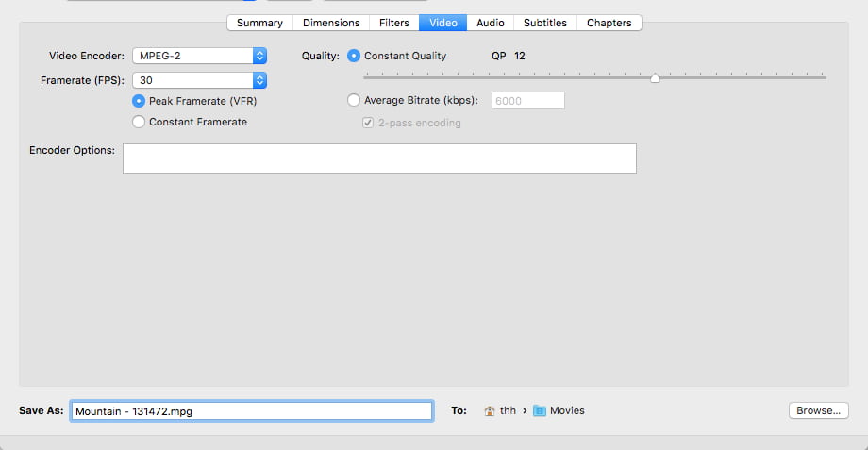The width and height of the screenshot is (868, 450).
Task: Click the Average Bitrate 6000 field
Action: click(528, 101)
